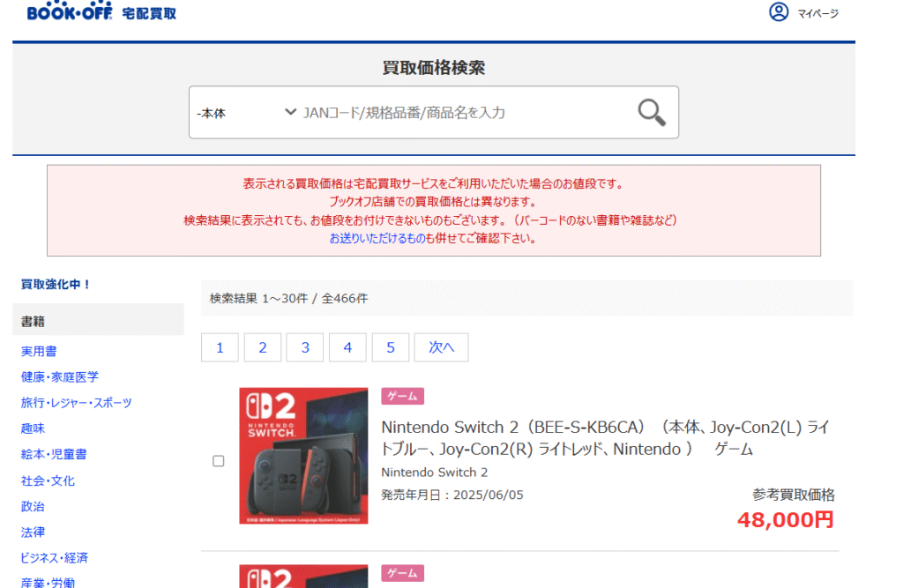Select 実用書 category in sidebar
903x588 pixels.
39,352
